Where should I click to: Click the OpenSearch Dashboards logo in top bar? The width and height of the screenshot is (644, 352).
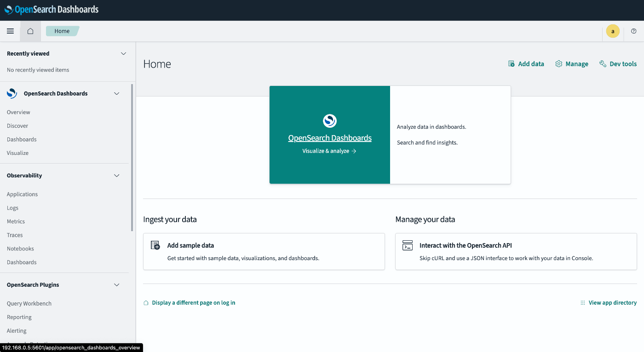[52, 10]
